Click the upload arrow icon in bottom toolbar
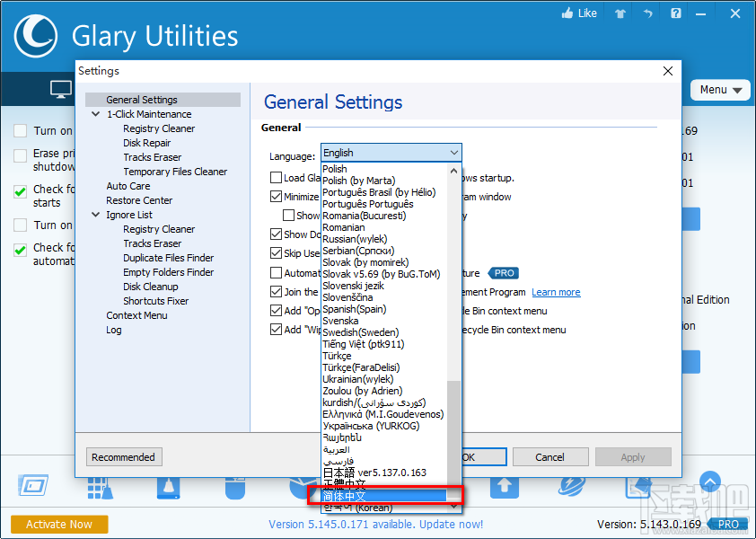The height and width of the screenshot is (539, 756). pos(504,486)
